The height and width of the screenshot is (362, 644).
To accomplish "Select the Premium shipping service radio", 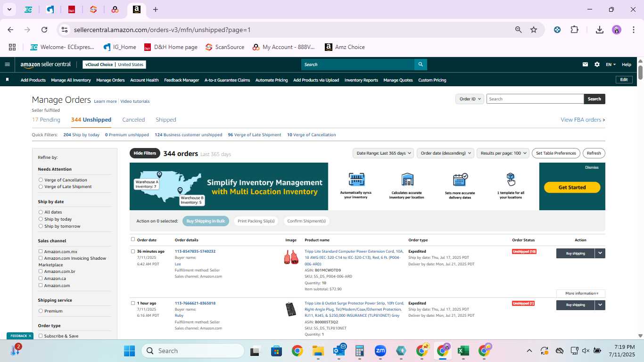I will (x=41, y=311).
